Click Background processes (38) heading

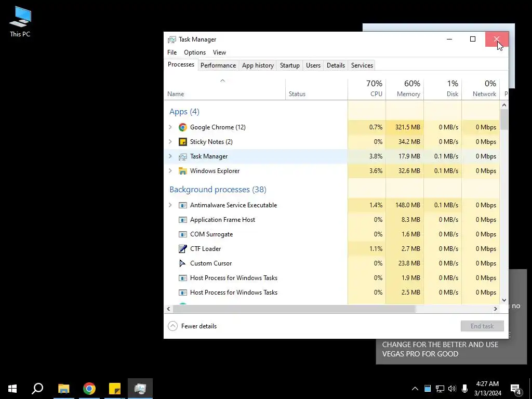(218, 189)
